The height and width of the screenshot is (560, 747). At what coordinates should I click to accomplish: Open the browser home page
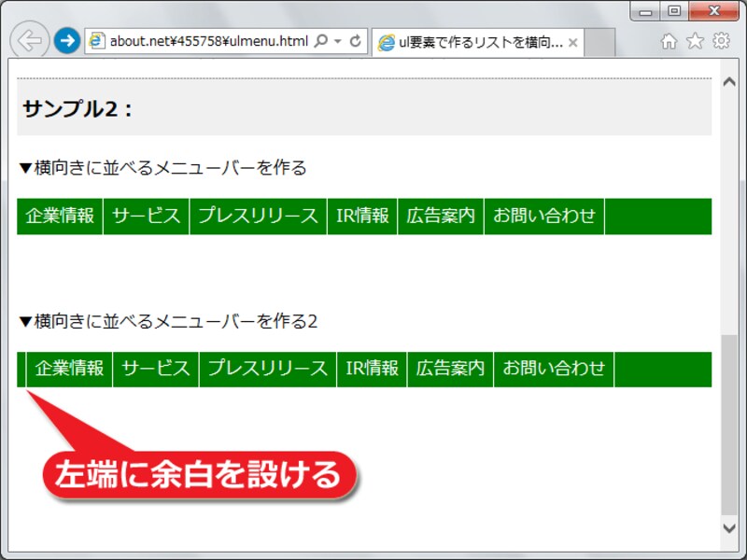point(669,40)
